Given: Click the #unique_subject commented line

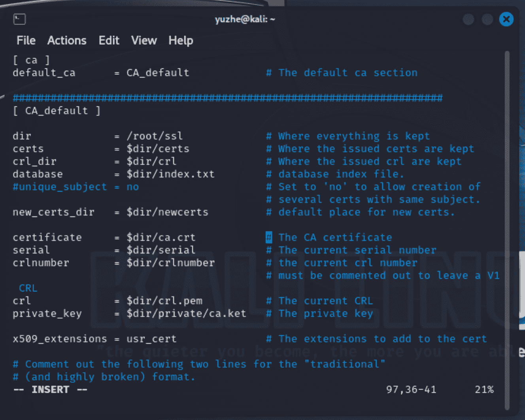Looking at the screenshot, I should [x=60, y=187].
